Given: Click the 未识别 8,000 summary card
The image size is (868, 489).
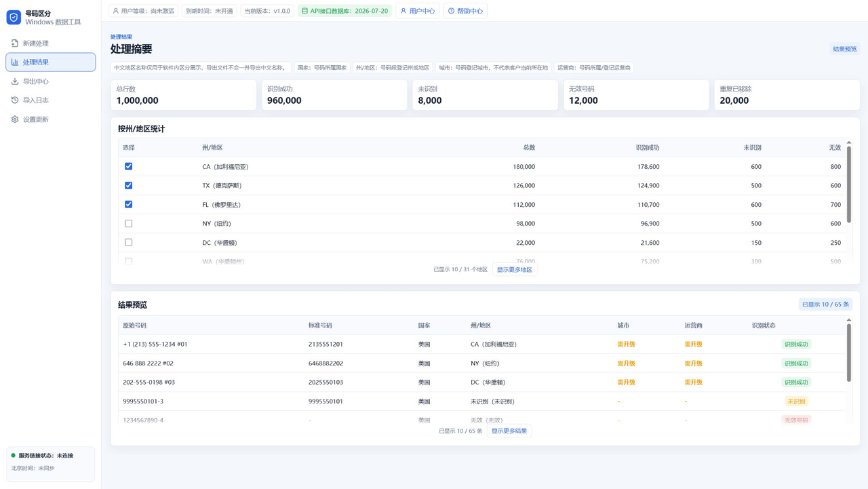Looking at the screenshot, I should [x=486, y=95].
